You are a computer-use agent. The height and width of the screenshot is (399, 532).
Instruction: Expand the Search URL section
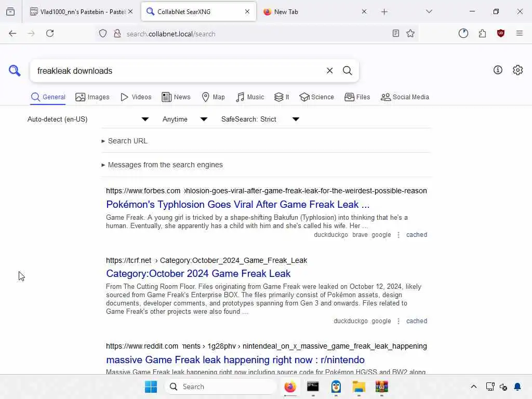click(125, 141)
